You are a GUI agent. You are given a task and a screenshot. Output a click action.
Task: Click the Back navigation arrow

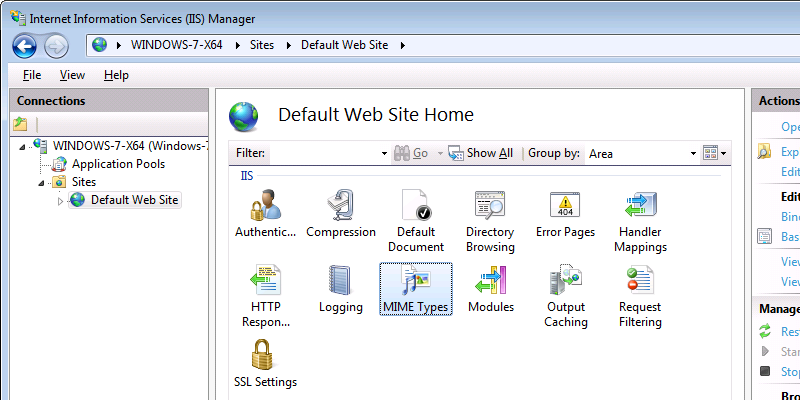click(x=24, y=47)
